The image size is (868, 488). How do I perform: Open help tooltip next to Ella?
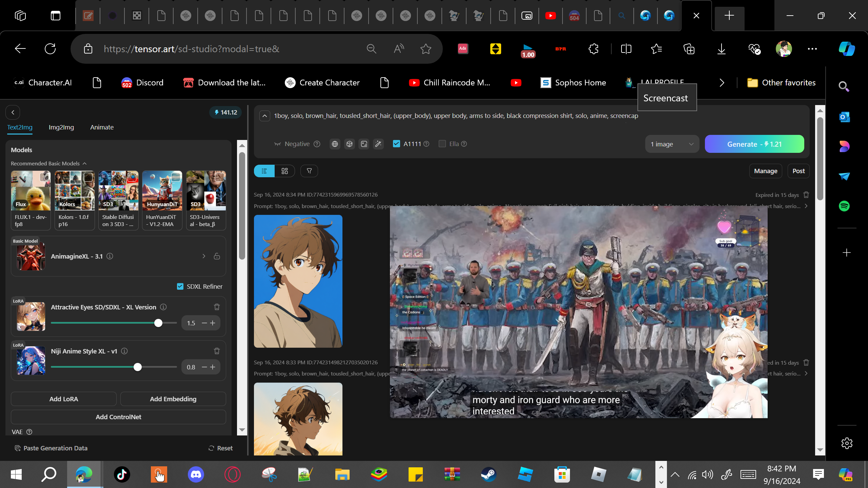pyautogui.click(x=464, y=144)
